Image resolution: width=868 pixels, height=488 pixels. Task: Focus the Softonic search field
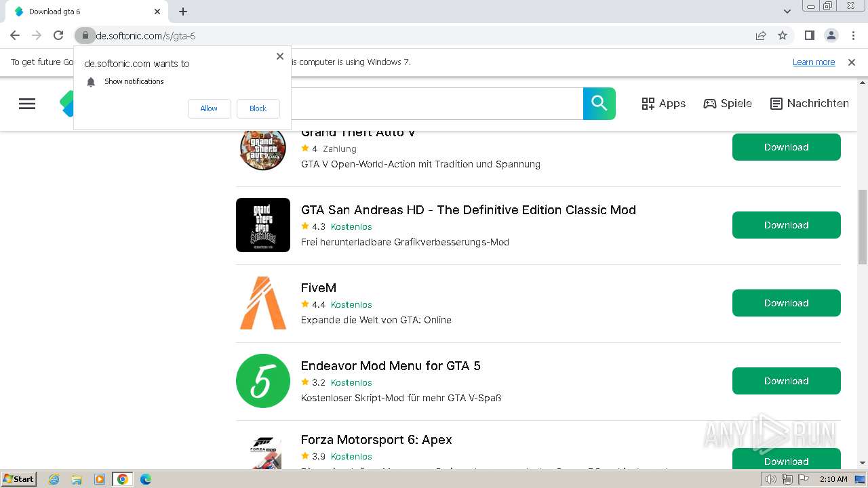point(437,104)
